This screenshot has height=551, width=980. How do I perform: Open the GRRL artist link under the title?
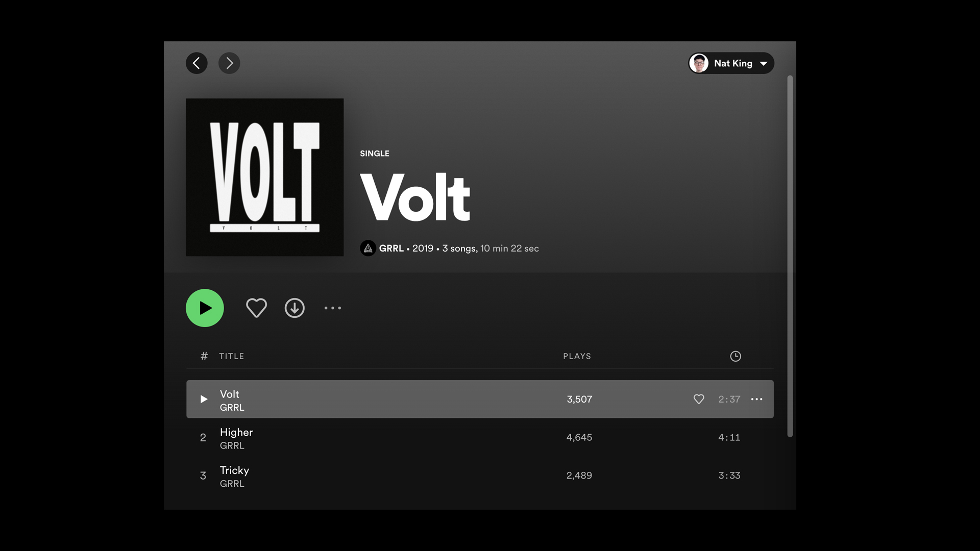[391, 248]
